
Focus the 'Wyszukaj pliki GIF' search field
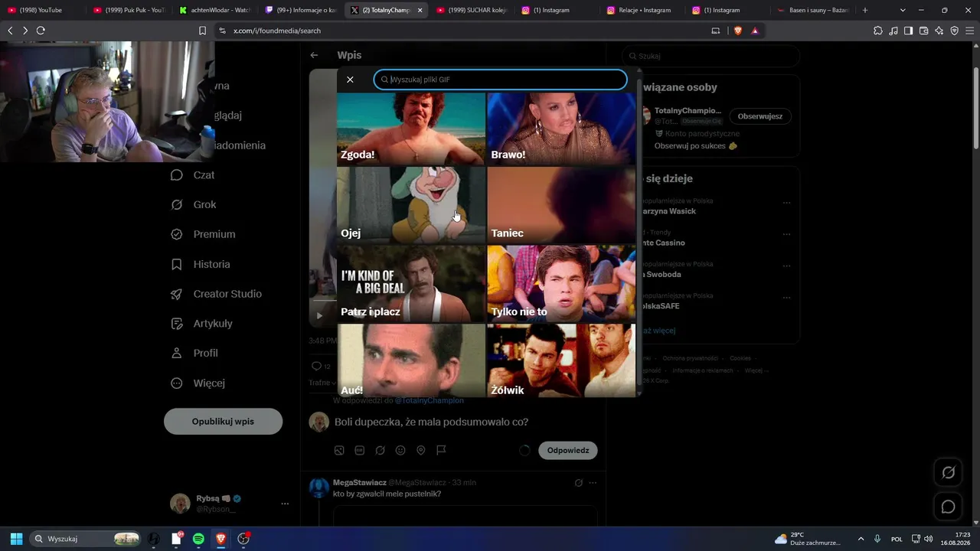tap(500, 80)
